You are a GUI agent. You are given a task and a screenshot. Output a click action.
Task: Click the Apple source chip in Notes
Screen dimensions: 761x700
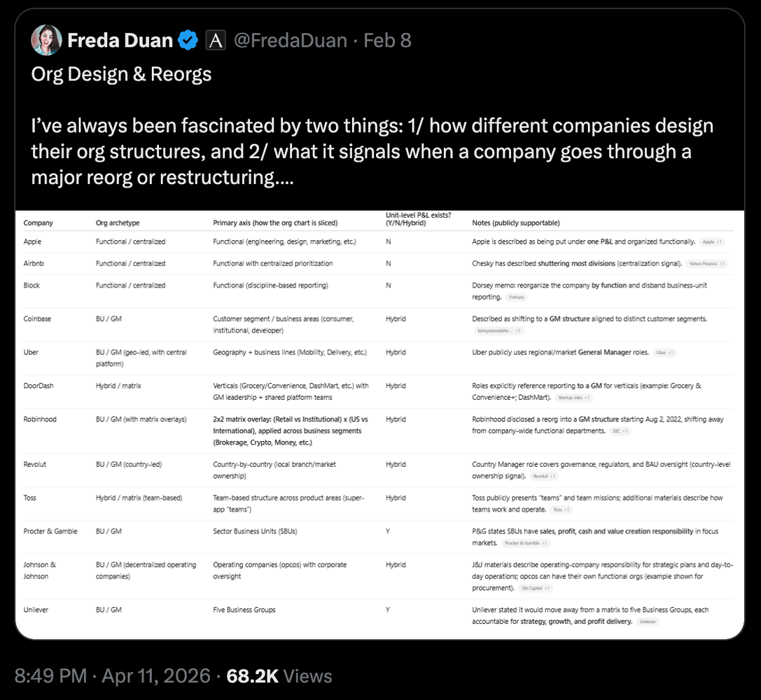(713, 241)
